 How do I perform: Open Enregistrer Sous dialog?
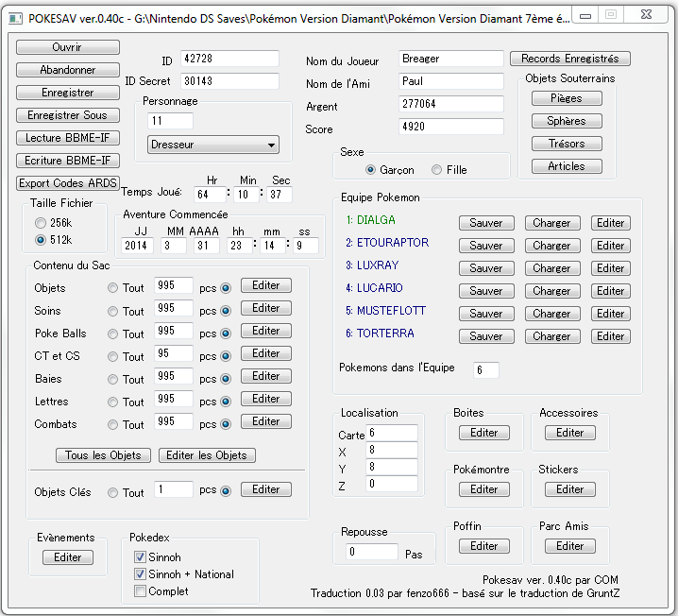(x=68, y=115)
